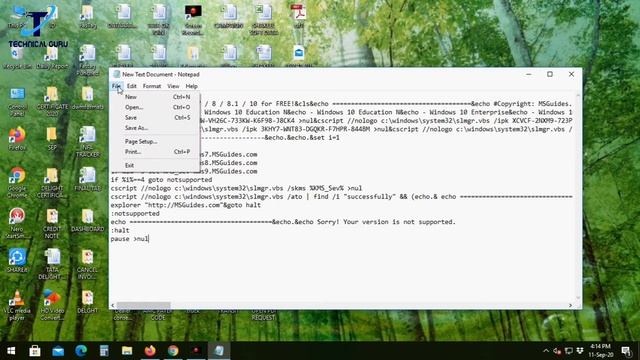Select the Firefox desktop shortcut

click(17, 139)
